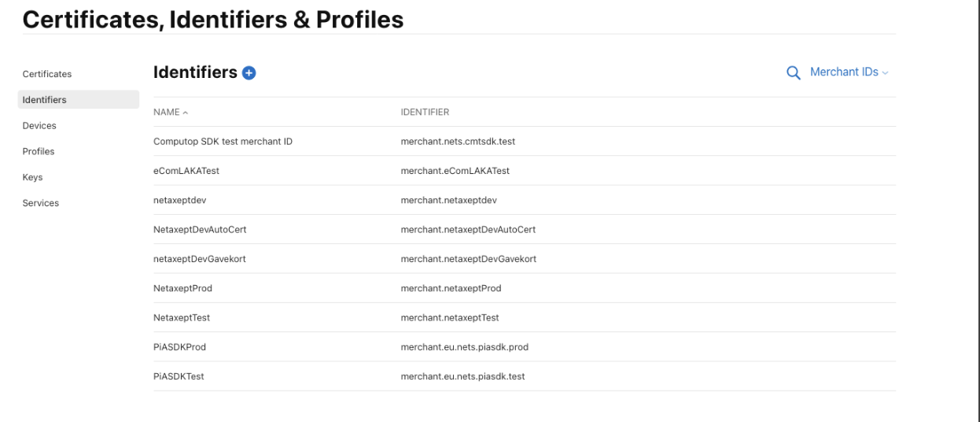The width and height of the screenshot is (980, 422).
Task: Expand the Merchant IDs filter dropdown
Action: (x=849, y=72)
